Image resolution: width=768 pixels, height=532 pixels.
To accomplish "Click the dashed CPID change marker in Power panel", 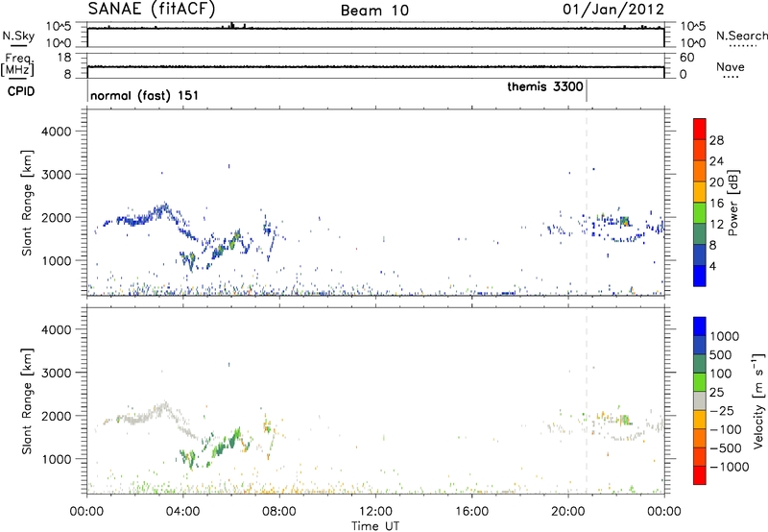I will pos(587,203).
